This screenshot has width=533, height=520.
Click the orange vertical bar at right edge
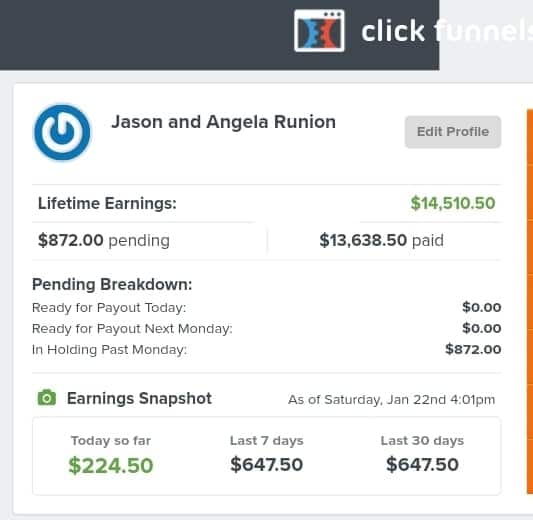point(530,301)
